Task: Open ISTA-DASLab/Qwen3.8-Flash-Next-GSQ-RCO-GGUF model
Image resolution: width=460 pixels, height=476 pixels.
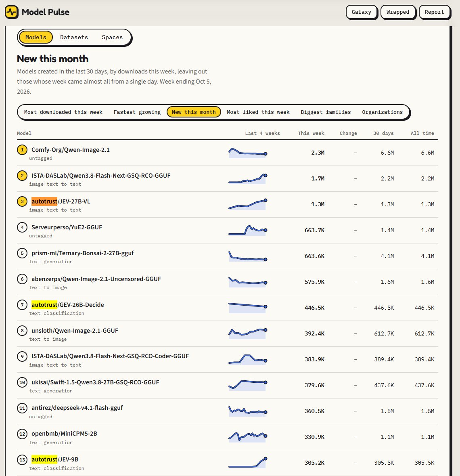Action: pyautogui.click(x=101, y=176)
